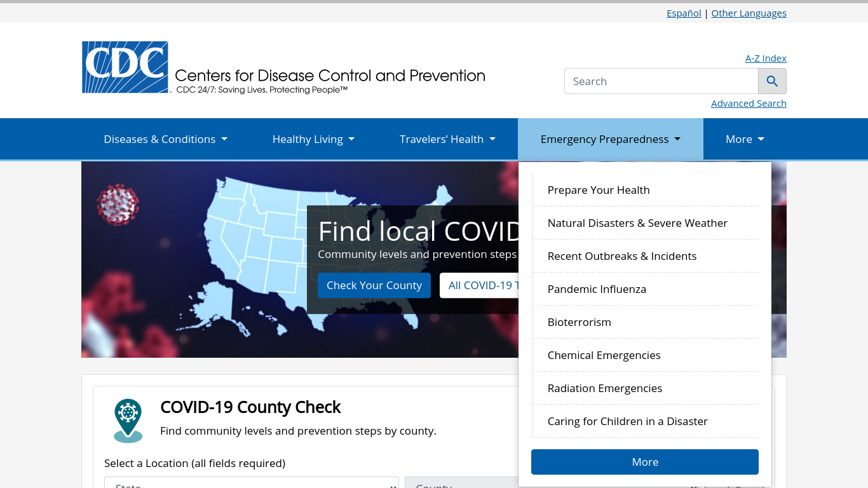868x488 pixels.
Task: Open the Other Languages link
Action: pyautogui.click(x=749, y=13)
